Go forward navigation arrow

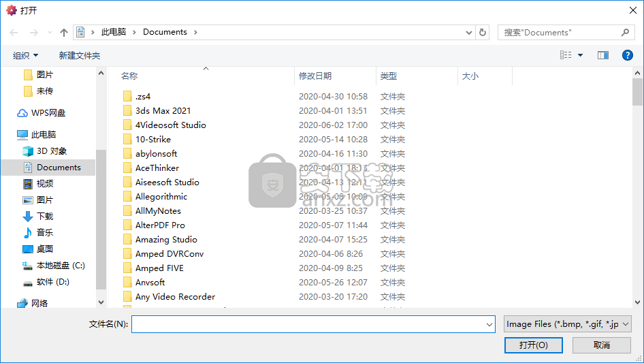tap(33, 33)
